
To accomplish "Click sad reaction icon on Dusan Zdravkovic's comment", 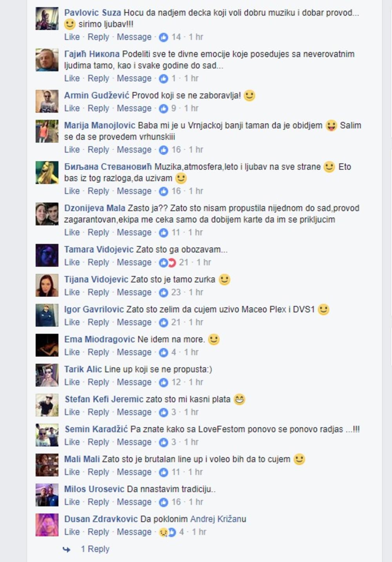I will click(x=163, y=532).
